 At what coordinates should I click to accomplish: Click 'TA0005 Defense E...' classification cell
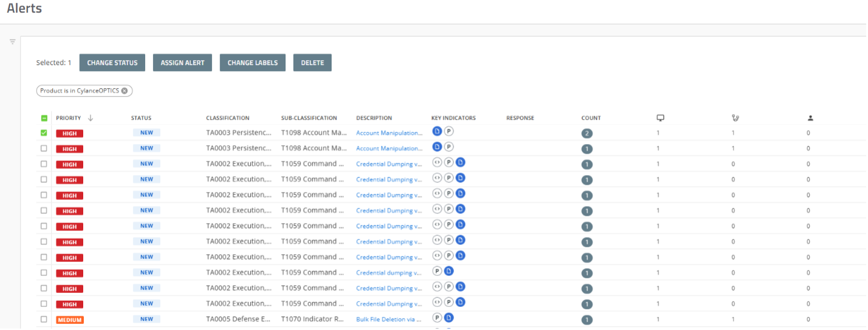click(239, 319)
